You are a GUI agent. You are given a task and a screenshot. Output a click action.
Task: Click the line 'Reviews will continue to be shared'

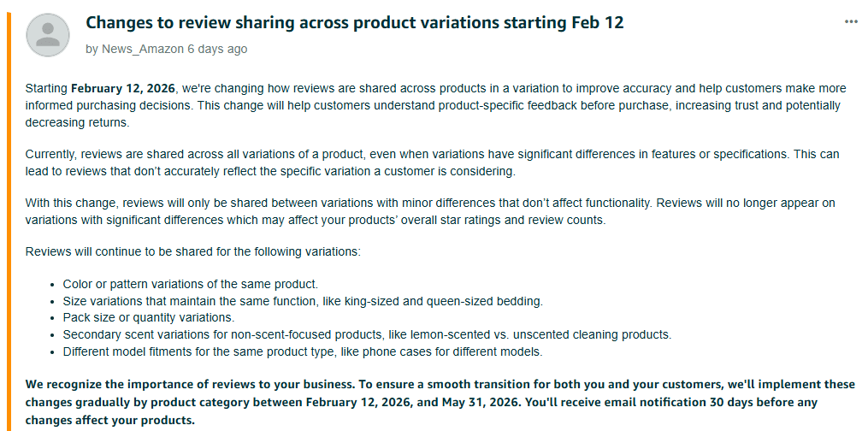pyautogui.click(x=192, y=252)
